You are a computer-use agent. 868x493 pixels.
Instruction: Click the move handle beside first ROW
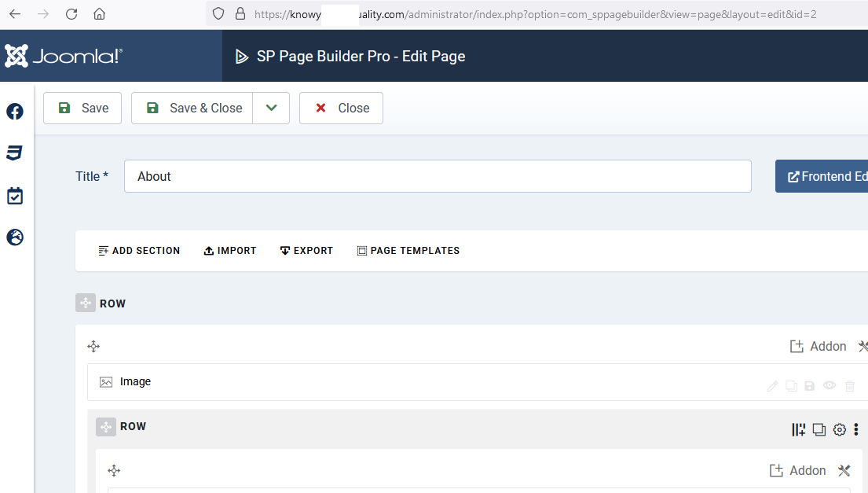(86, 304)
